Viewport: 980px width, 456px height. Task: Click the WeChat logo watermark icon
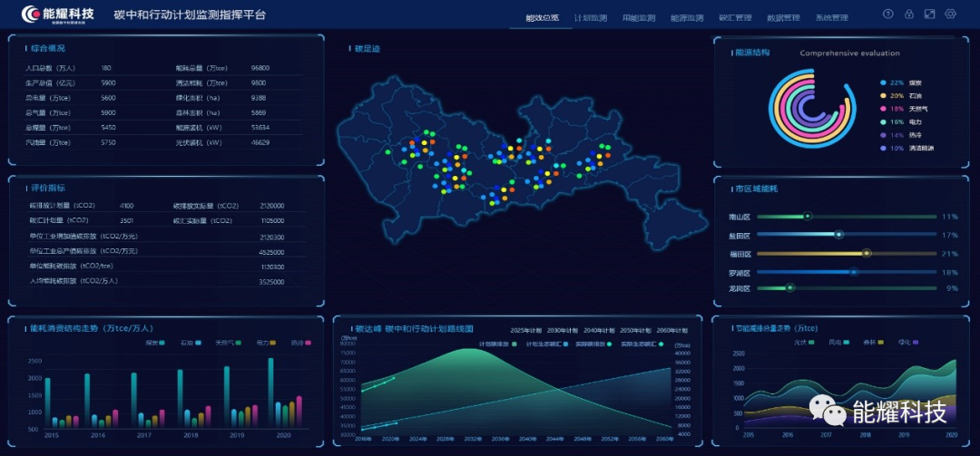tap(830, 412)
